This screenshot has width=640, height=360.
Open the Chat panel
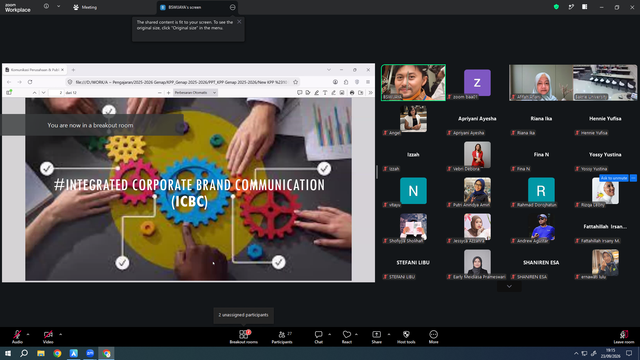coord(318,336)
